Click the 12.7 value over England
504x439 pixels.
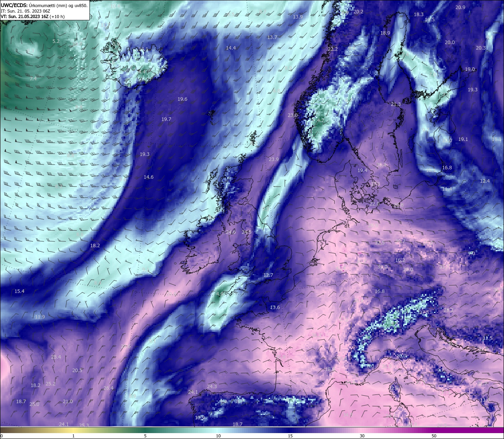coord(268,275)
